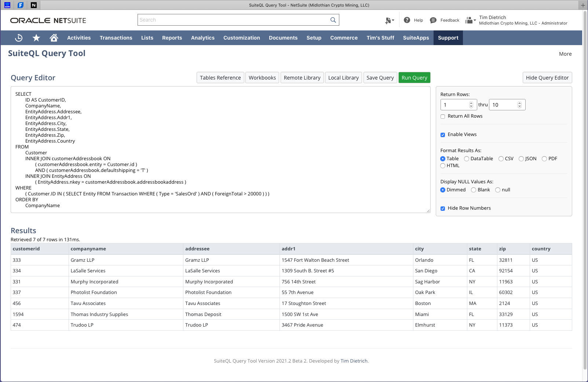Open the Create New icon menu
588x382 pixels.
tap(389, 21)
